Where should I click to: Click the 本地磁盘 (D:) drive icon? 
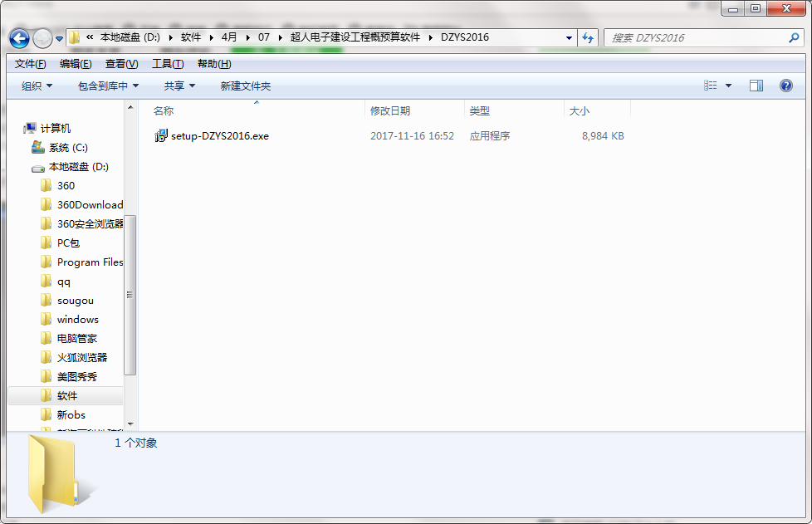tap(38, 168)
